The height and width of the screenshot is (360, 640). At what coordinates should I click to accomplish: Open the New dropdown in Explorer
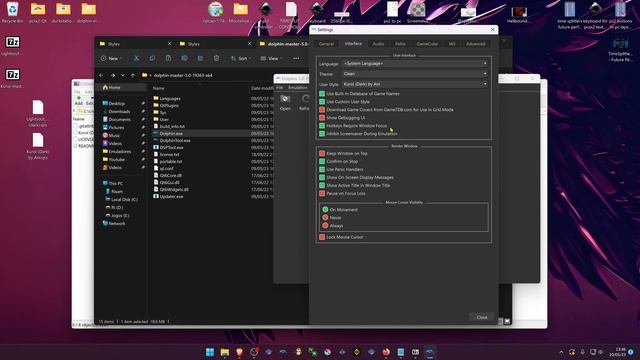pyautogui.click(x=111, y=58)
